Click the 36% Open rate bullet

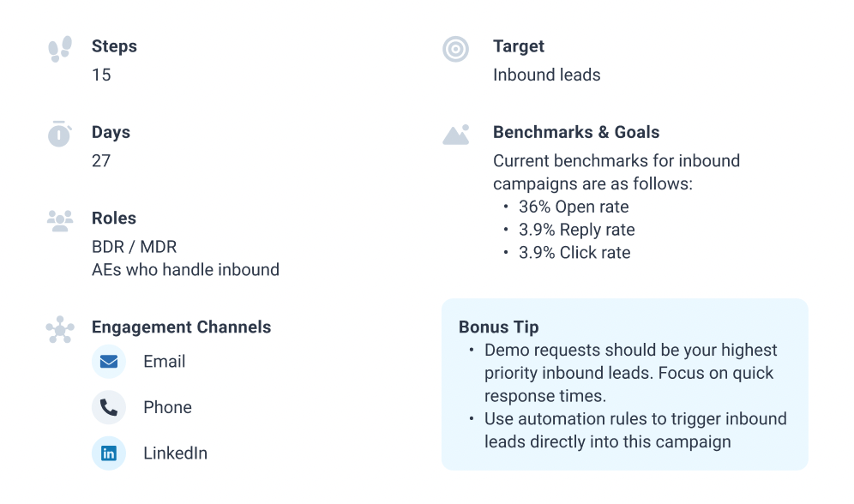click(574, 207)
